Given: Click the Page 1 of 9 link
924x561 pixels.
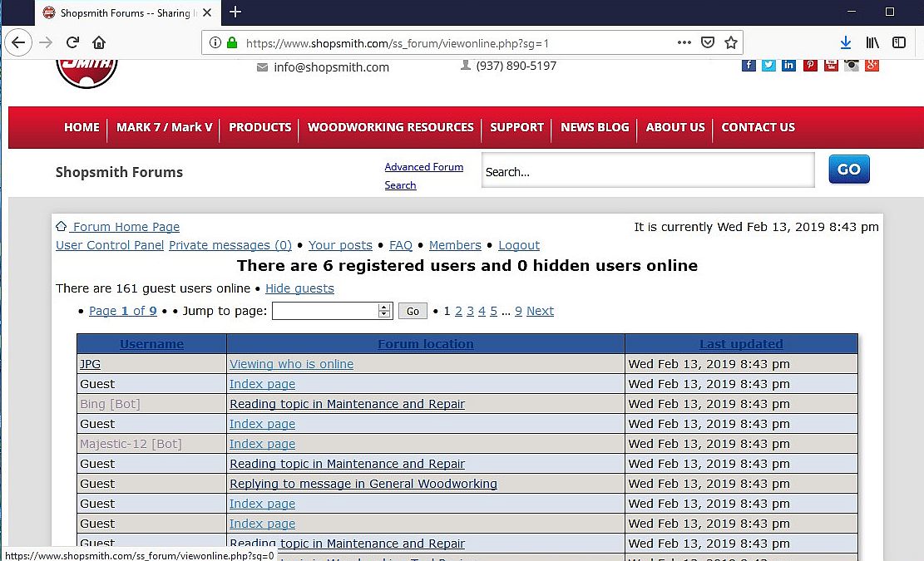Looking at the screenshot, I should tap(122, 311).
